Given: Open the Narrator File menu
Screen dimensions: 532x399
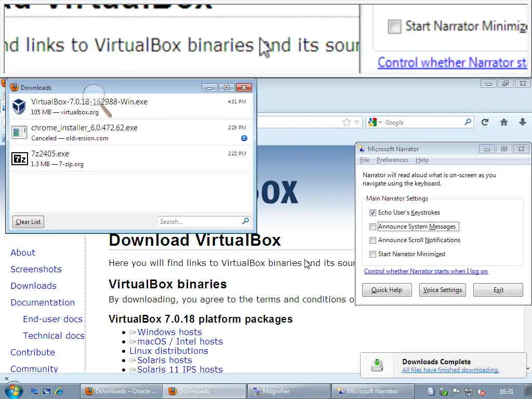Looking at the screenshot, I should (x=365, y=160).
